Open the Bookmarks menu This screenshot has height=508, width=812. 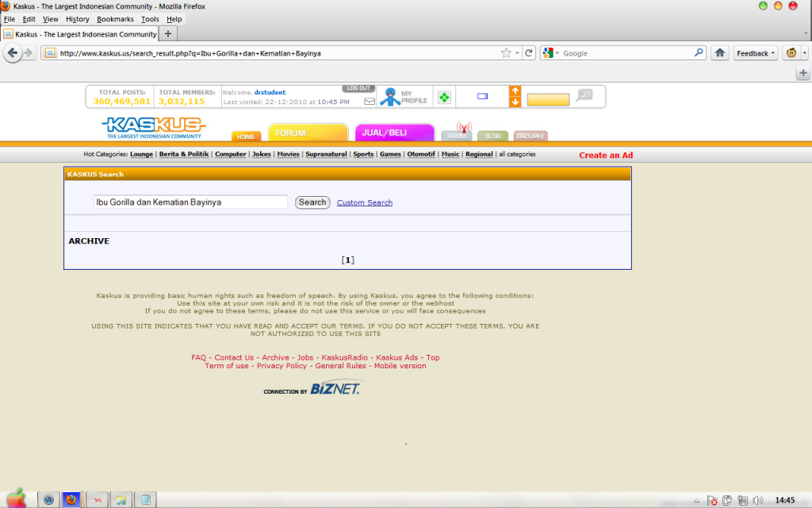click(115, 19)
